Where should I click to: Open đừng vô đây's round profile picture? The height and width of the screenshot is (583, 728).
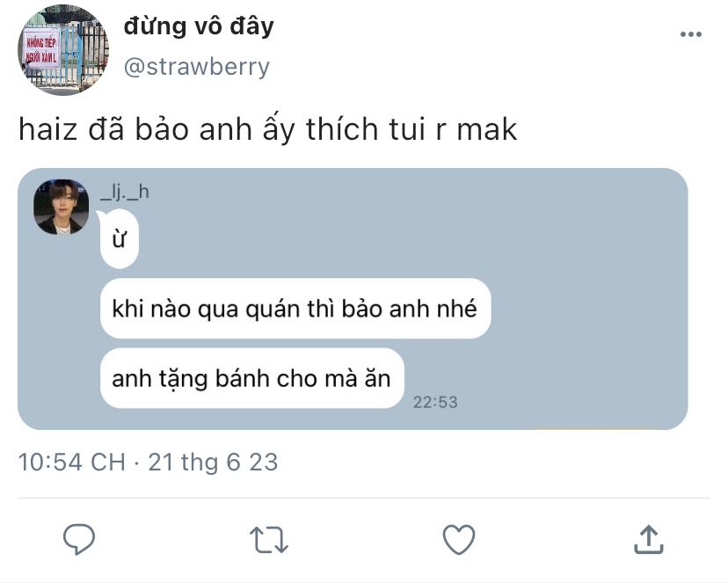(x=63, y=50)
